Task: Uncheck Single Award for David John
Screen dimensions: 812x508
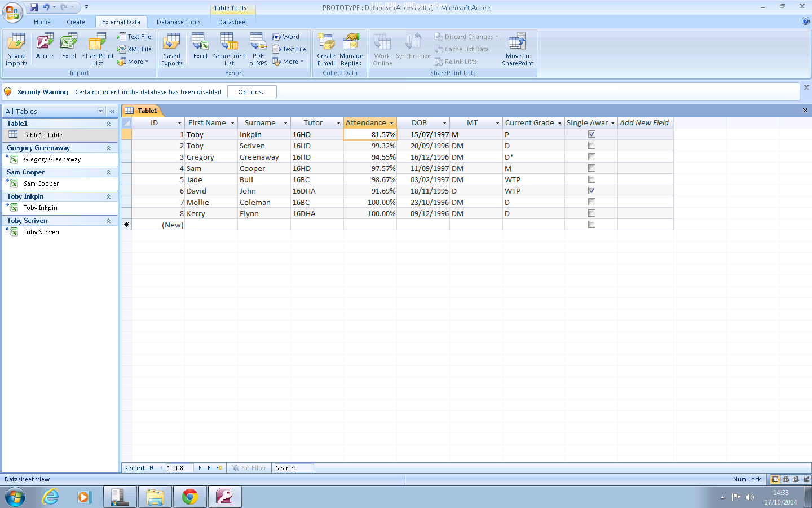Action: coord(591,190)
